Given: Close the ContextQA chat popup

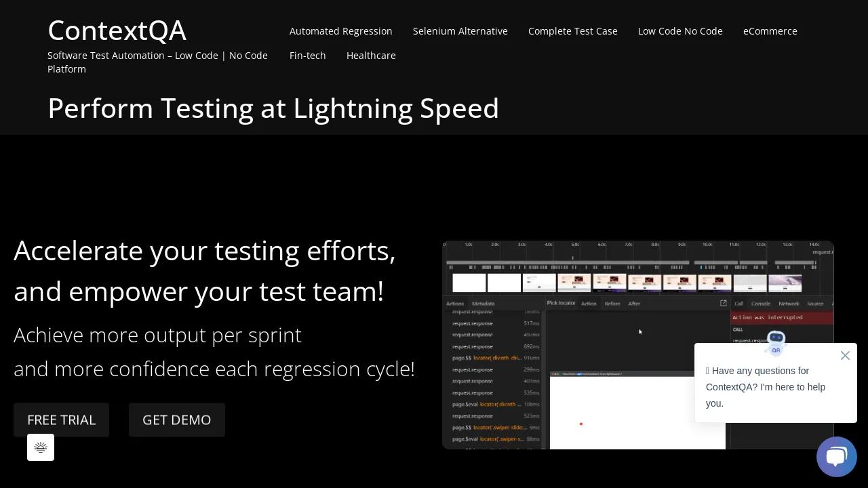Looking at the screenshot, I should click(x=845, y=355).
